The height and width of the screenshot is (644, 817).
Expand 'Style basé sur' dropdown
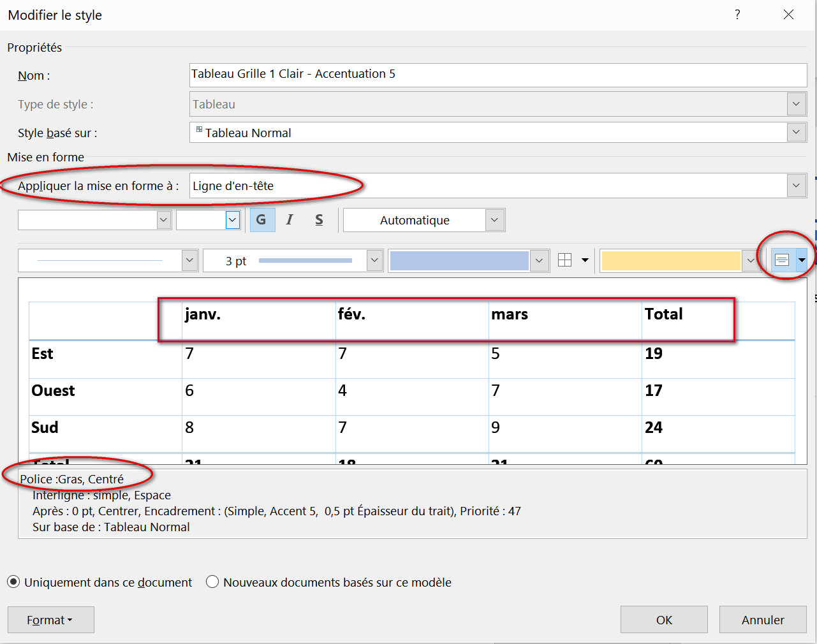point(796,133)
